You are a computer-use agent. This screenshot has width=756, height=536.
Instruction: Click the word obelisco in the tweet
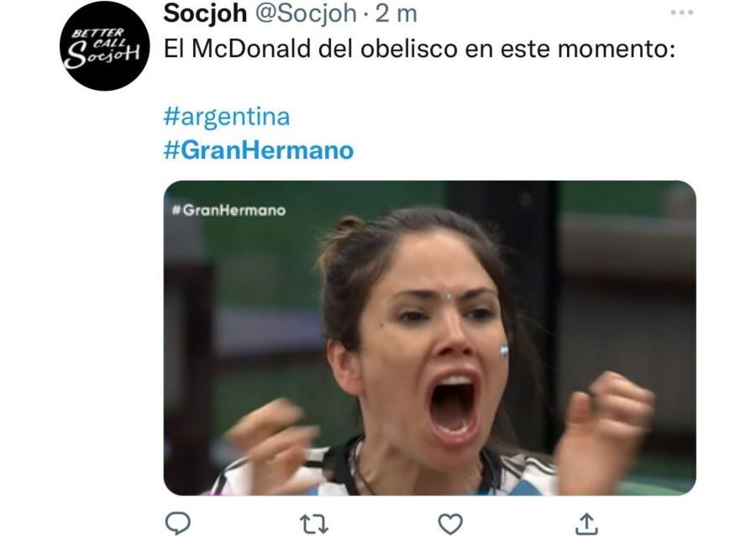click(x=409, y=49)
